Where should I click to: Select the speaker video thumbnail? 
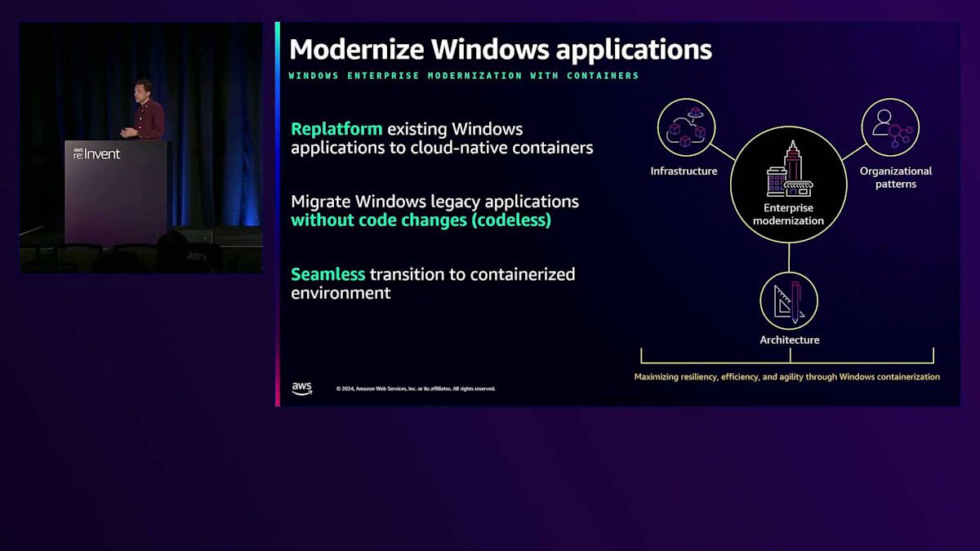pos(141,148)
